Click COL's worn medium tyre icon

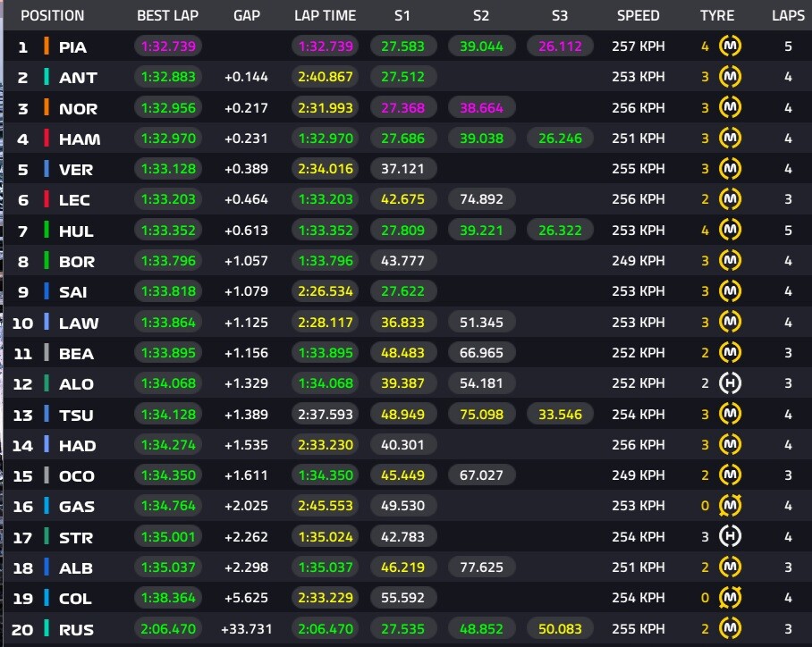(x=732, y=598)
